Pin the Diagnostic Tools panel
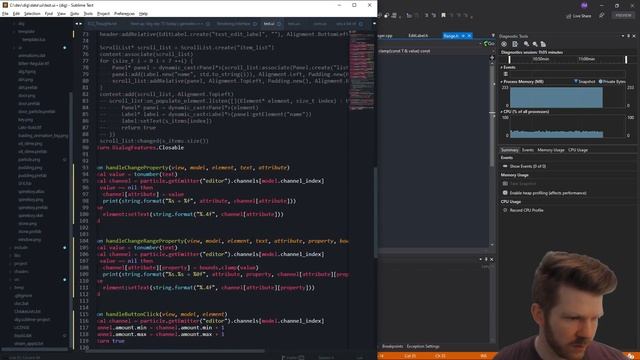This screenshot has width=640, height=360. pyautogui.click(x=629, y=36)
